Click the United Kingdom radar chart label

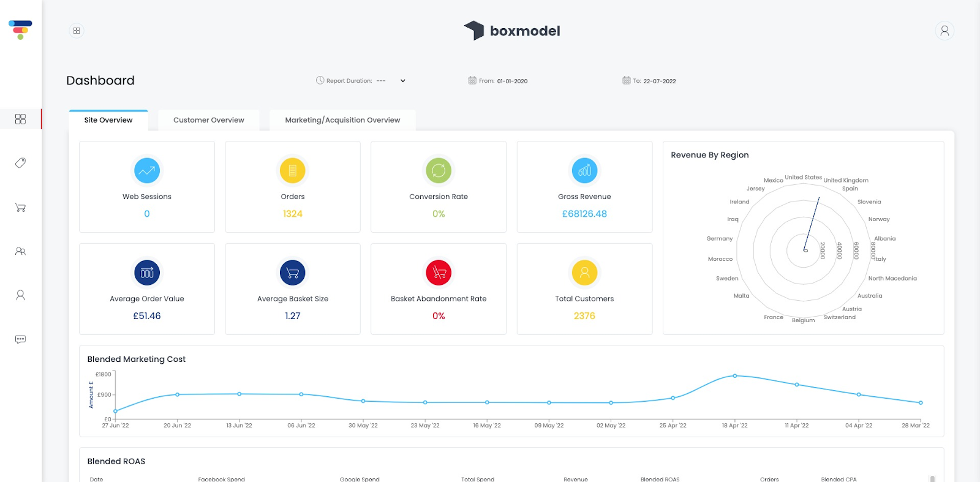(846, 180)
